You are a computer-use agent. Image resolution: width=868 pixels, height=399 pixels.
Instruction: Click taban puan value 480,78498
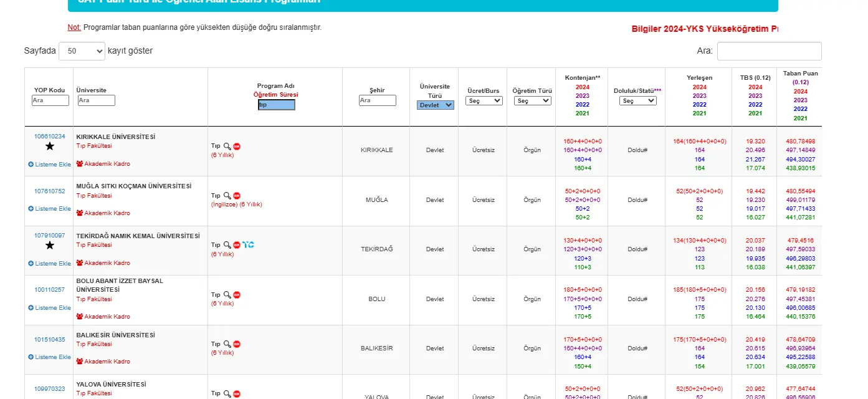click(x=801, y=142)
